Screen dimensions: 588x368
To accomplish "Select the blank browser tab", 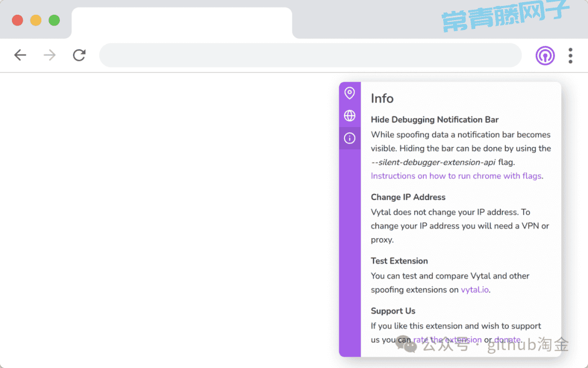I will point(182,22).
